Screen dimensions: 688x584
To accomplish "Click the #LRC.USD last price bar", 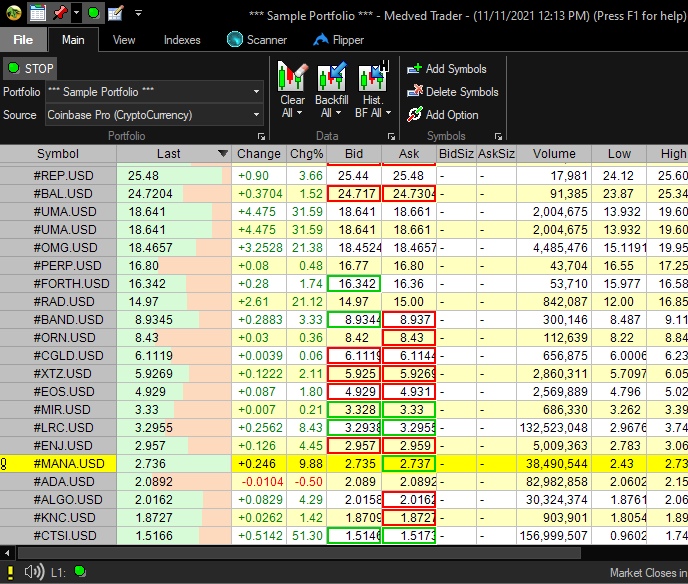I will pos(174,427).
